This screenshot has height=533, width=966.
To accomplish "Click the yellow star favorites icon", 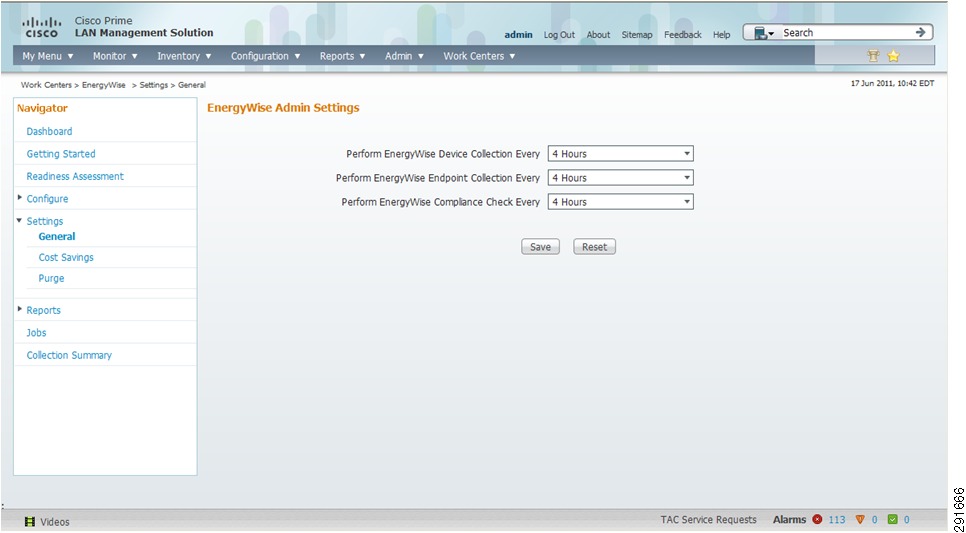I will [893, 56].
